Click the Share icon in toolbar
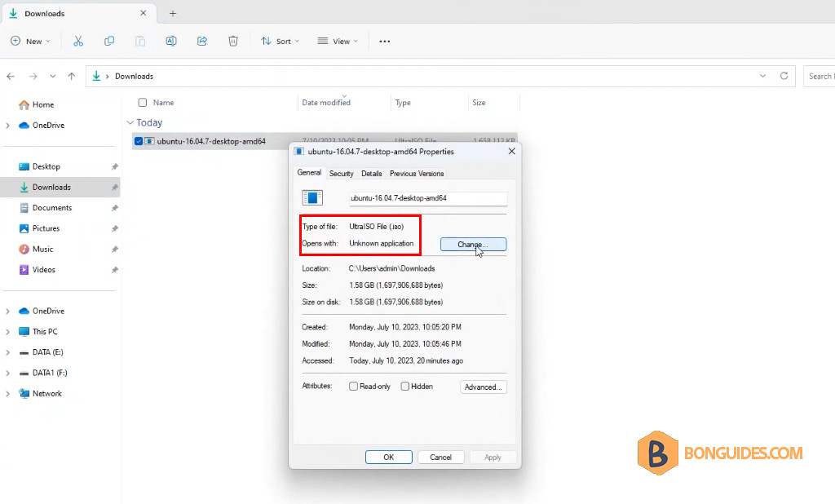The image size is (835, 504). (202, 41)
